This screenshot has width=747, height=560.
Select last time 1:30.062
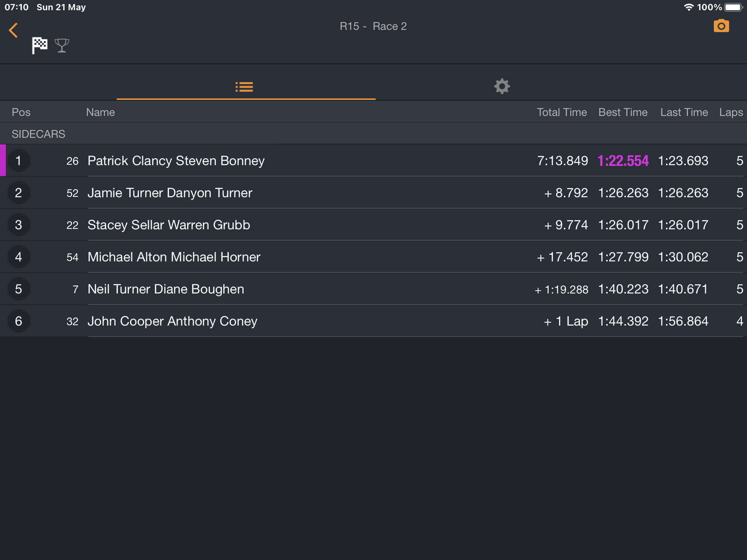pyautogui.click(x=683, y=257)
